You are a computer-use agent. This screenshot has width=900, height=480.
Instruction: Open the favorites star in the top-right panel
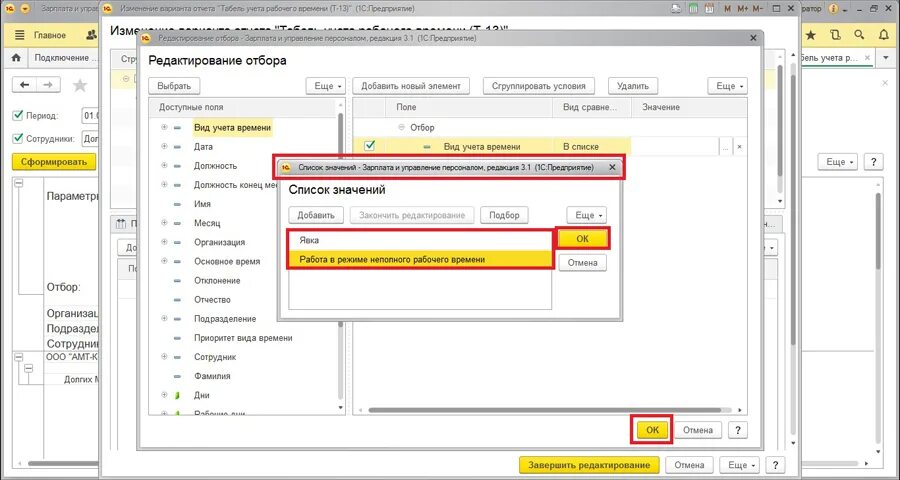[x=810, y=35]
